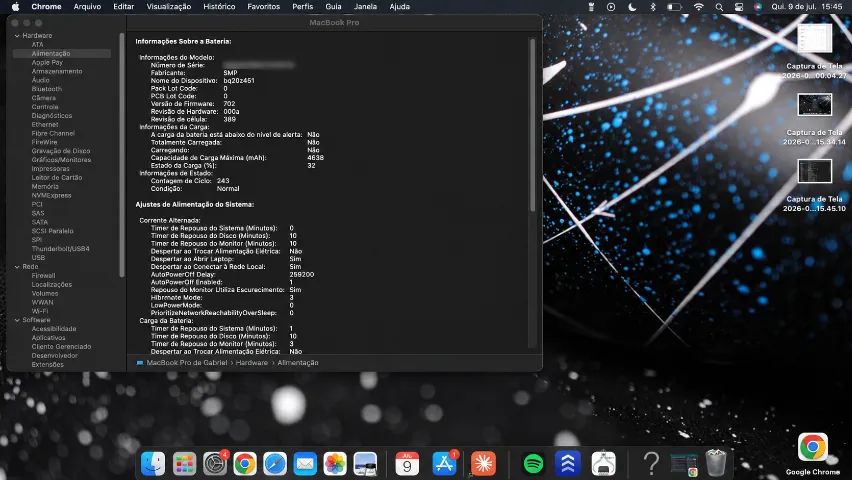Screen dimensions: 852x480
Task: Open System Information icon in the Dock
Action: click(x=603, y=464)
